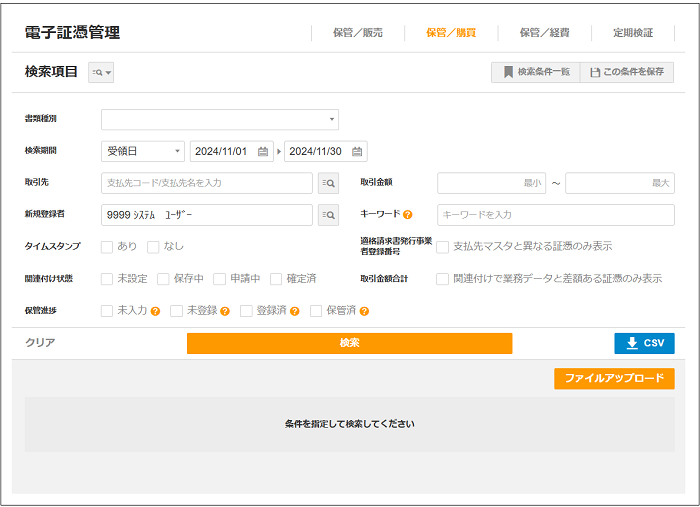Check 保管済 progress checkbox
Viewport: 700px width, 507px height.
point(316,311)
